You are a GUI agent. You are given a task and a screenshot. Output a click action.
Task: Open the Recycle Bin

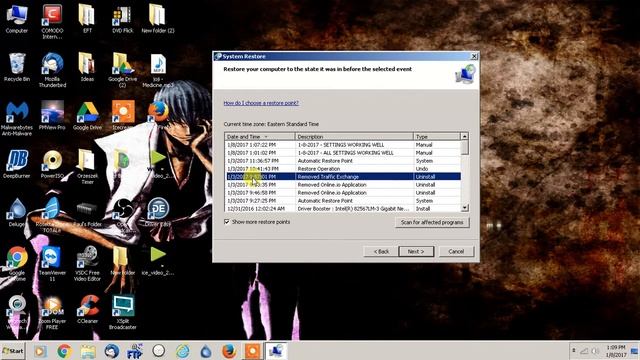17,67
